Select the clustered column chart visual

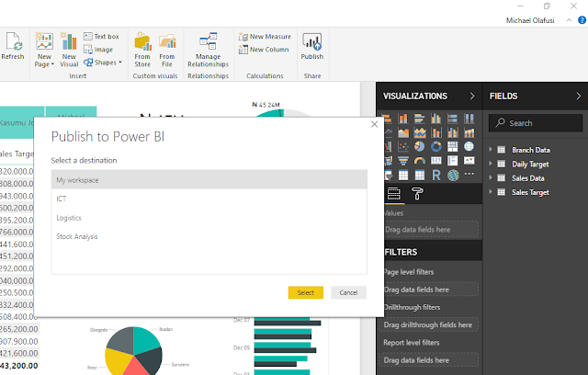(436, 119)
